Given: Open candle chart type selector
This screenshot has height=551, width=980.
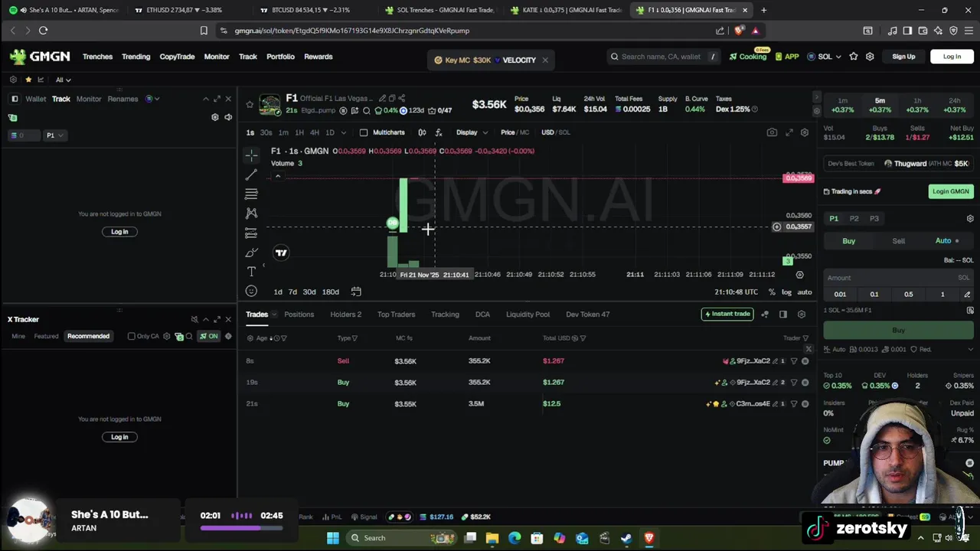Looking at the screenshot, I should tap(422, 132).
